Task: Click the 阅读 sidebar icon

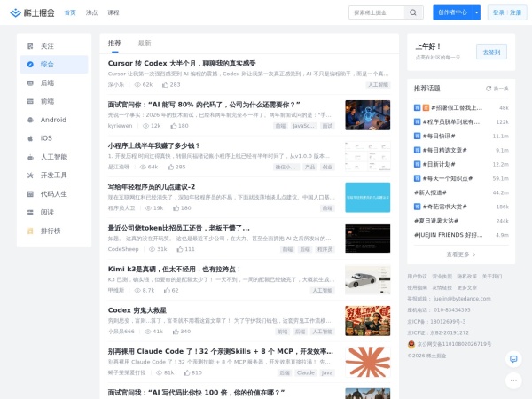Action: pos(30,212)
